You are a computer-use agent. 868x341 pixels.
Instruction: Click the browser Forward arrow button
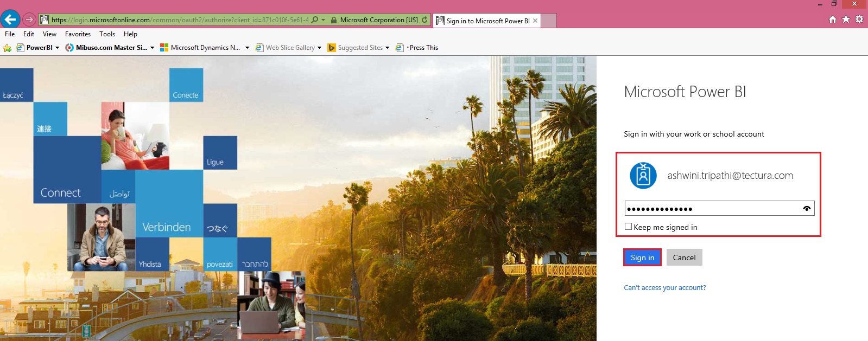click(29, 20)
